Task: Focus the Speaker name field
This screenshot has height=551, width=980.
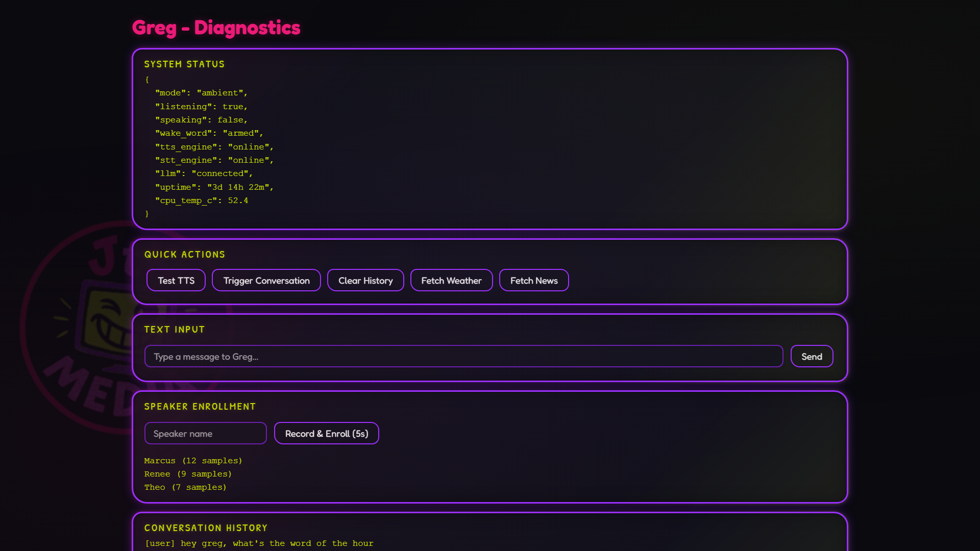Action: (205, 433)
